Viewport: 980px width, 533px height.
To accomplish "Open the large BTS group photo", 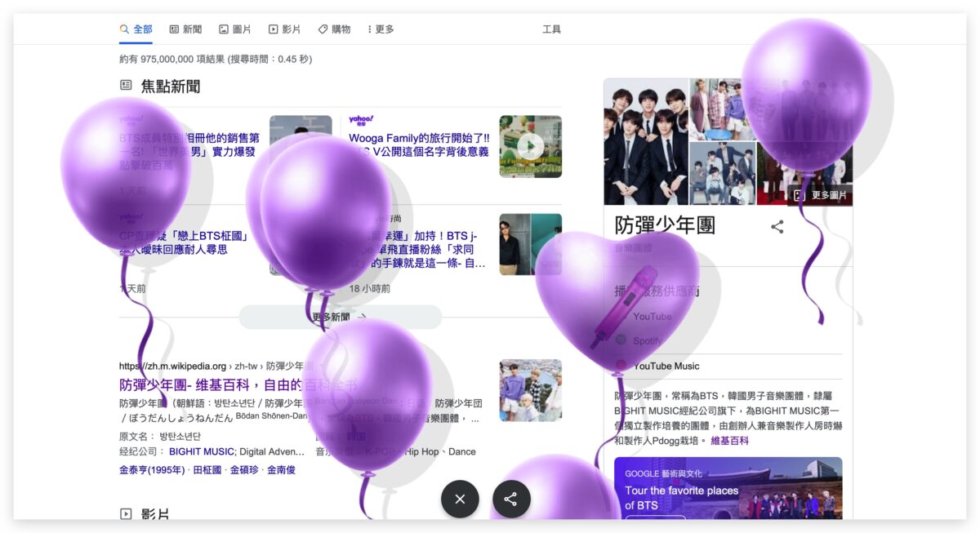I will [x=646, y=142].
